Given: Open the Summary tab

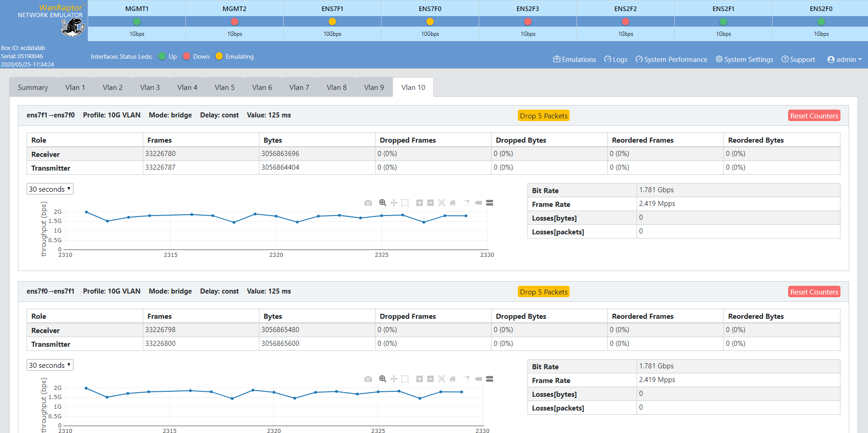Looking at the screenshot, I should (33, 87).
